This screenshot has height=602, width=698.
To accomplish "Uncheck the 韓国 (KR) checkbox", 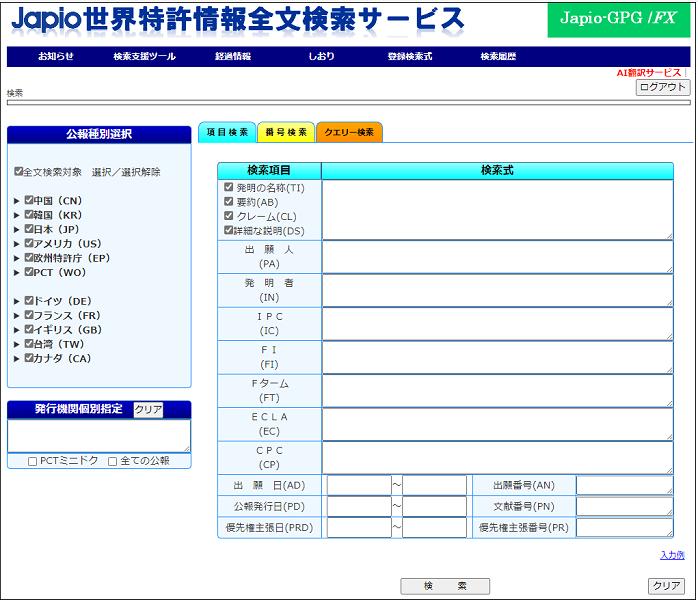I will tap(29, 215).
